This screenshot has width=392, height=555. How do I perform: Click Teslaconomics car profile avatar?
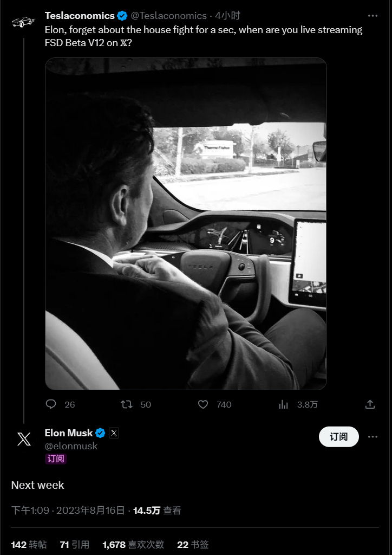tap(23, 22)
